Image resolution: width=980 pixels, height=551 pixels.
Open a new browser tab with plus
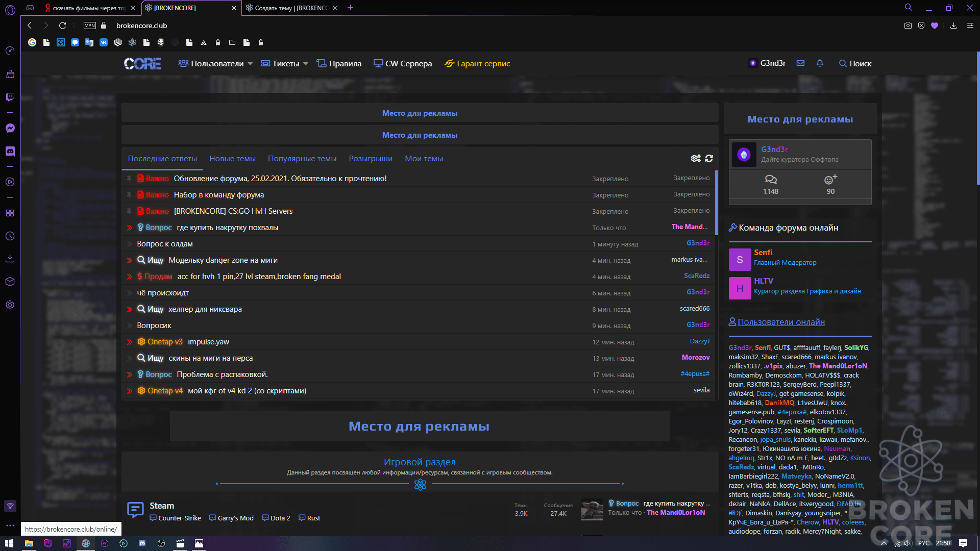coord(350,8)
